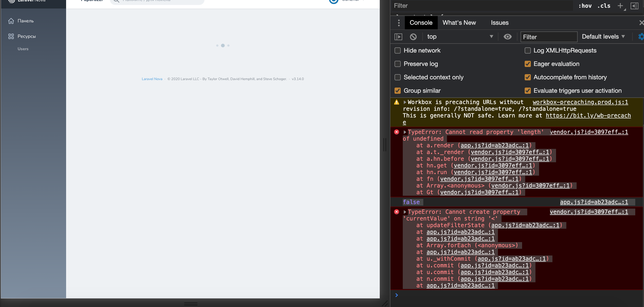The height and width of the screenshot is (307, 644).
Task: Open the console sidebar panel
Action: [x=398, y=37]
